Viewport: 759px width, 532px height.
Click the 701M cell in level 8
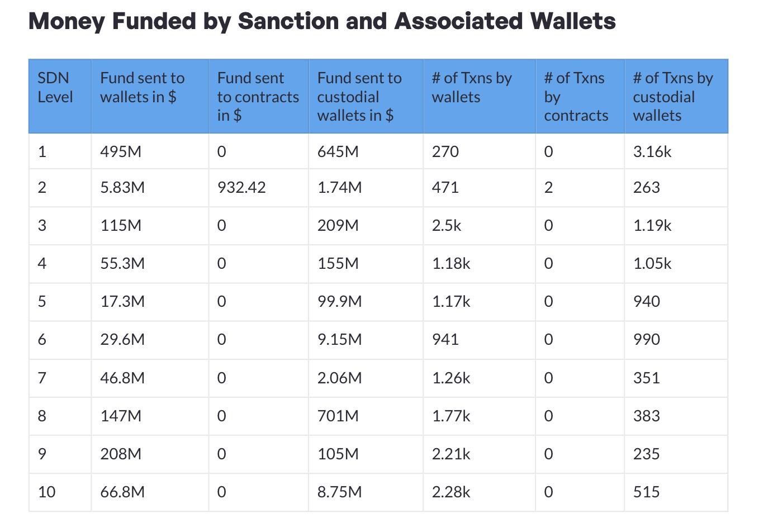coord(338,416)
